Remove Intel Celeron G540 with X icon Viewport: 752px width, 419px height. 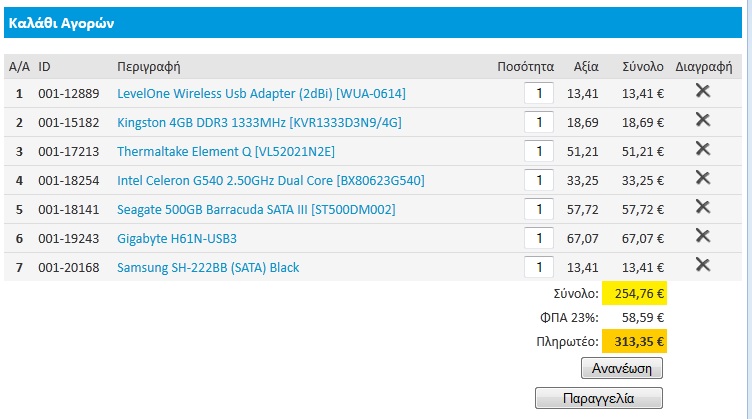coord(703,178)
